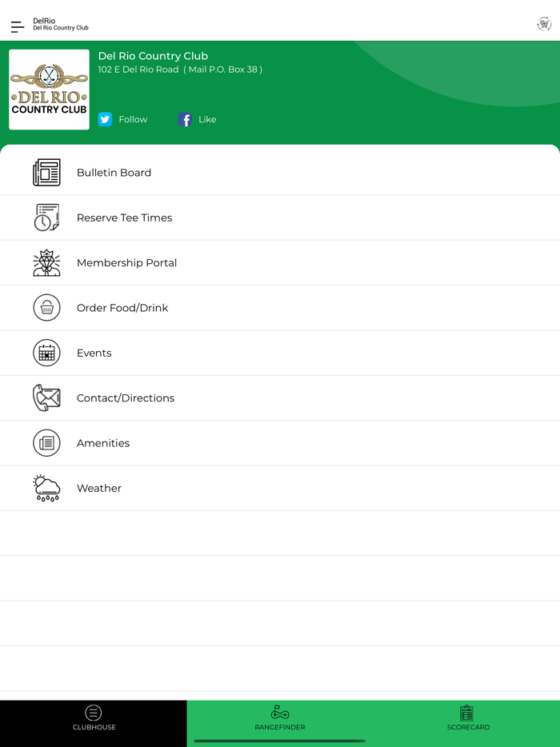The width and height of the screenshot is (560, 747).
Task: Click the Events calendar icon
Action: [46, 353]
